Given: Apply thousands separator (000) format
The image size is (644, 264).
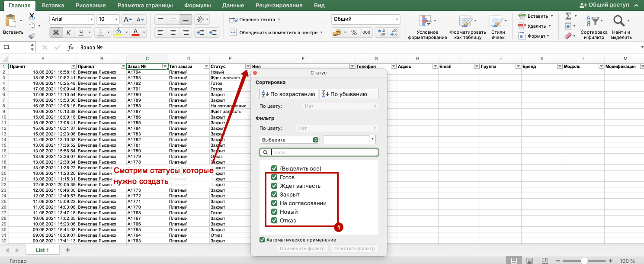Looking at the screenshot, I should 366,32.
